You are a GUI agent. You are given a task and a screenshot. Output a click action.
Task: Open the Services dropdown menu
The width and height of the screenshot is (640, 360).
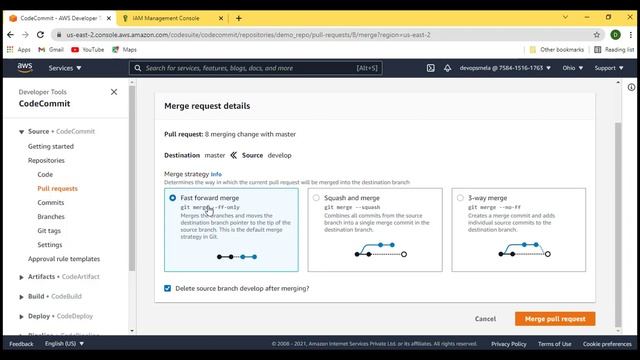pos(65,68)
